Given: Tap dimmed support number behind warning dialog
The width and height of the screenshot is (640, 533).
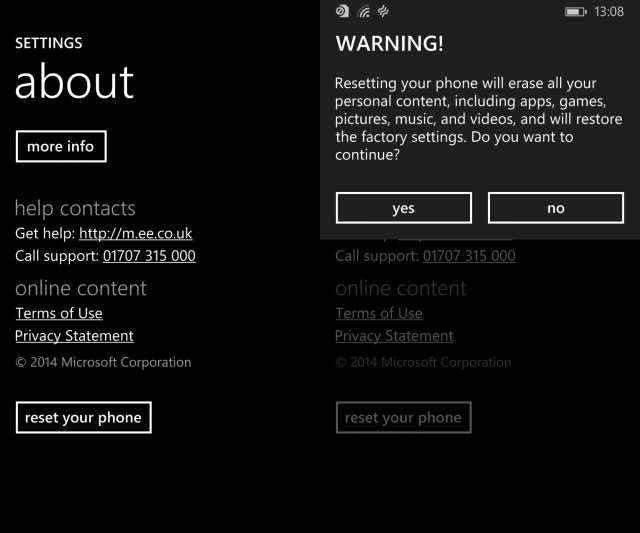Looking at the screenshot, I should pyautogui.click(x=469, y=256).
